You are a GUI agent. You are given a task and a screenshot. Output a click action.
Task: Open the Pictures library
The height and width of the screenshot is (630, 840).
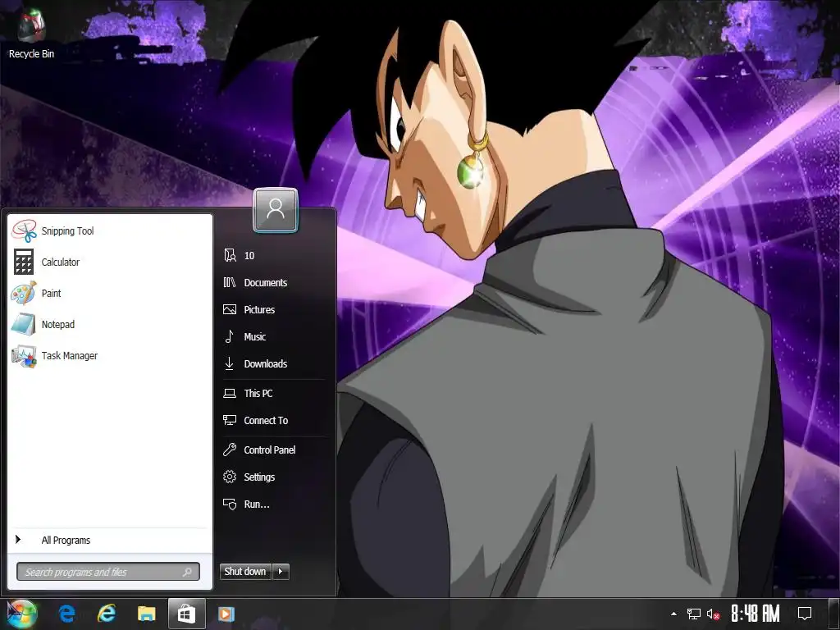click(x=274, y=309)
